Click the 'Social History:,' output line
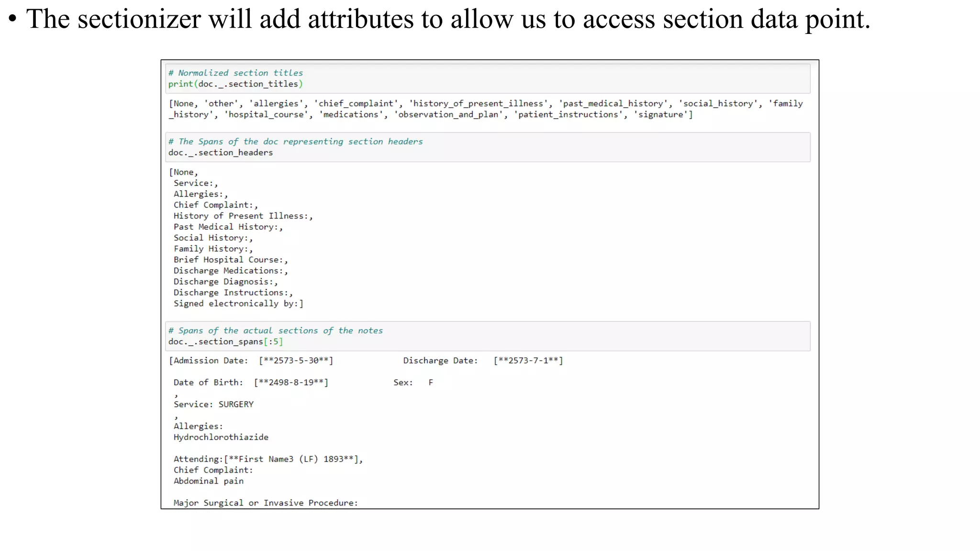The height and width of the screenshot is (551, 980). click(x=213, y=238)
